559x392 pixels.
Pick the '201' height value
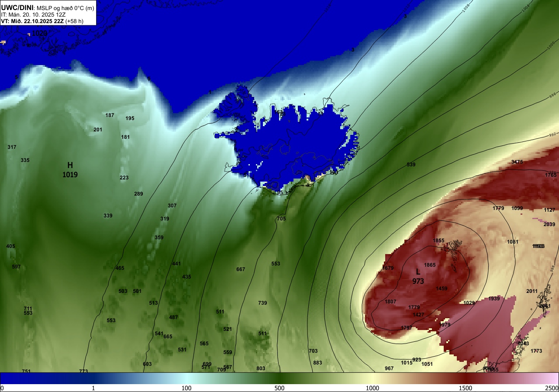pyautogui.click(x=98, y=130)
